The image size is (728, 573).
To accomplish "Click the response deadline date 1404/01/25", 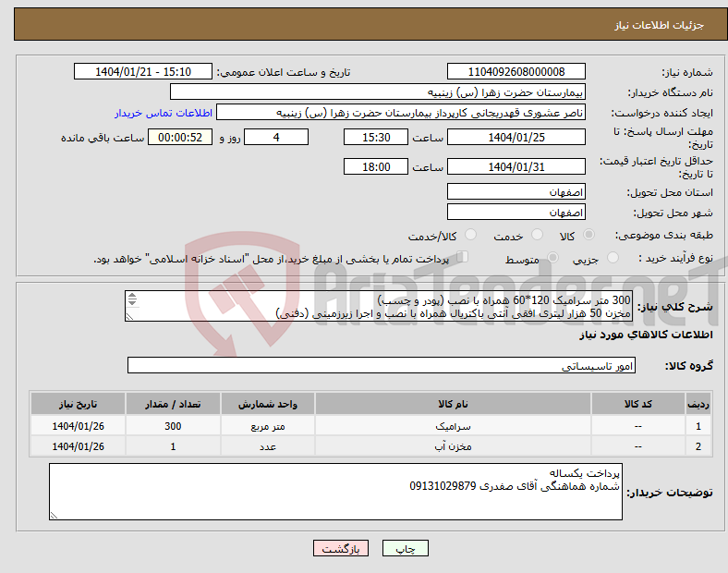I will point(516,138).
